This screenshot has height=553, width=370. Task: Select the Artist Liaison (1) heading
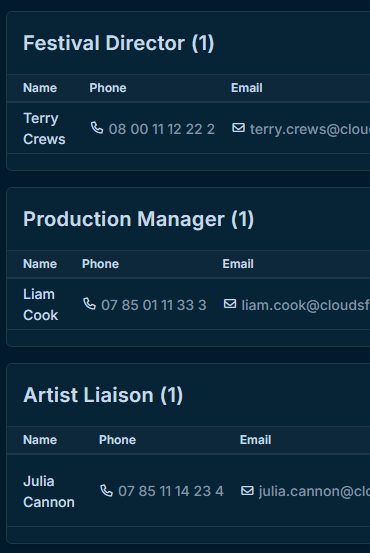103,395
